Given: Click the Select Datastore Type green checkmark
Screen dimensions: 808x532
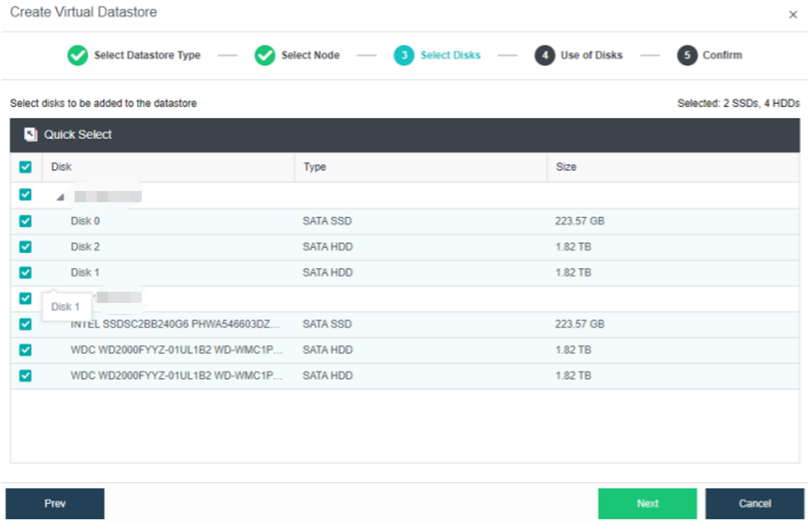Looking at the screenshot, I should pos(78,55).
